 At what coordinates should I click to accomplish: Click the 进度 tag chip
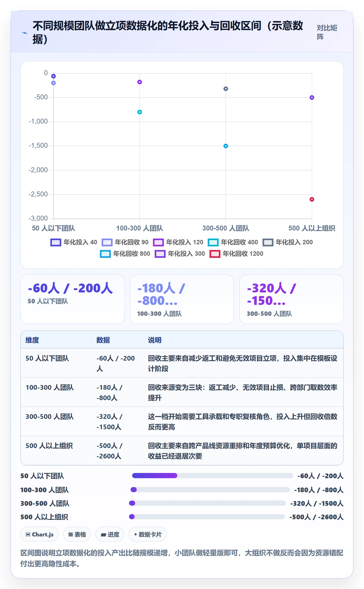[110, 534]
